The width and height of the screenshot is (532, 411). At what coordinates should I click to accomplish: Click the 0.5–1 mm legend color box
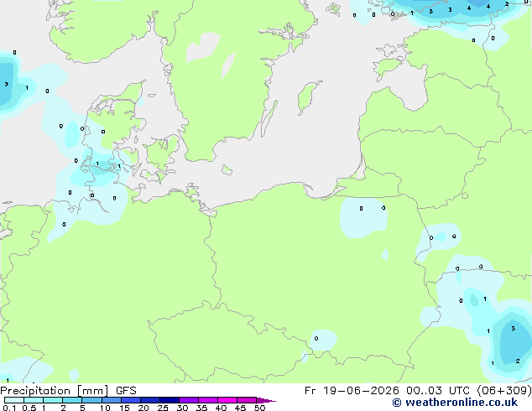coord(34,400)
